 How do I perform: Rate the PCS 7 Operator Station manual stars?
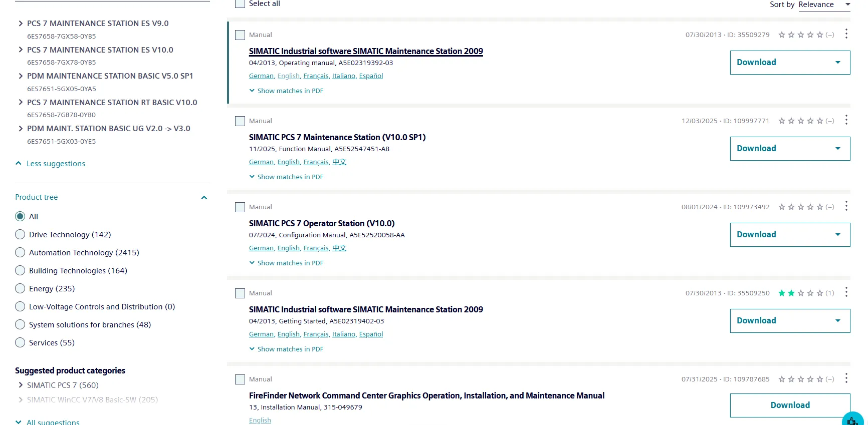pos(800,207)
